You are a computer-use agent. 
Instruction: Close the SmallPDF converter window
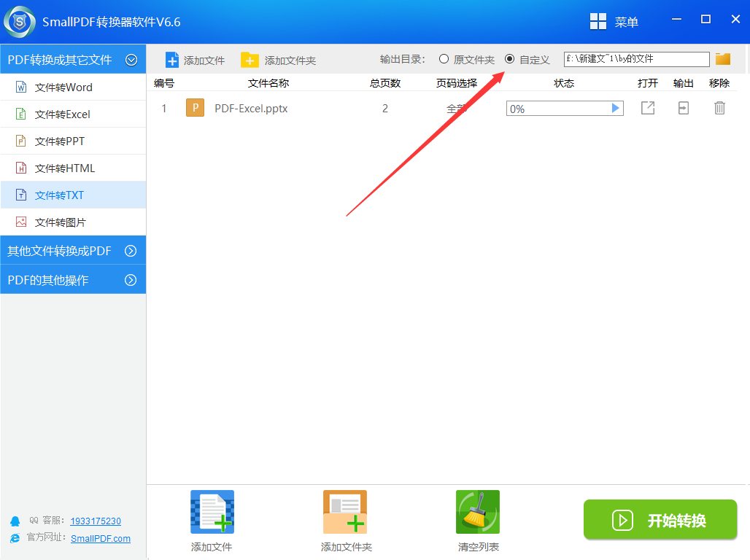point(735,19)
